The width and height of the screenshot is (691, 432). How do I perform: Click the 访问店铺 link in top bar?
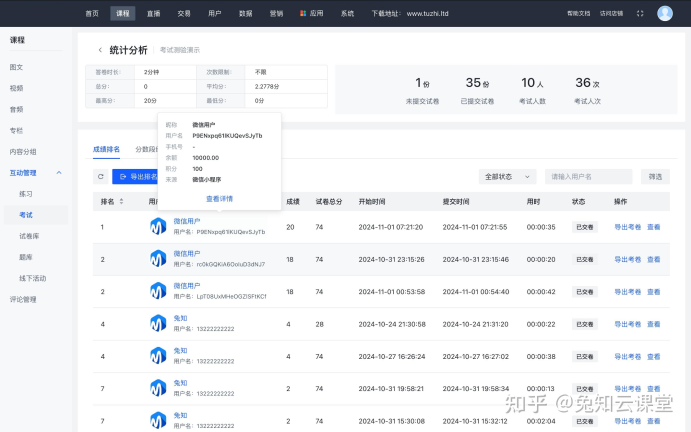(611, 14)
